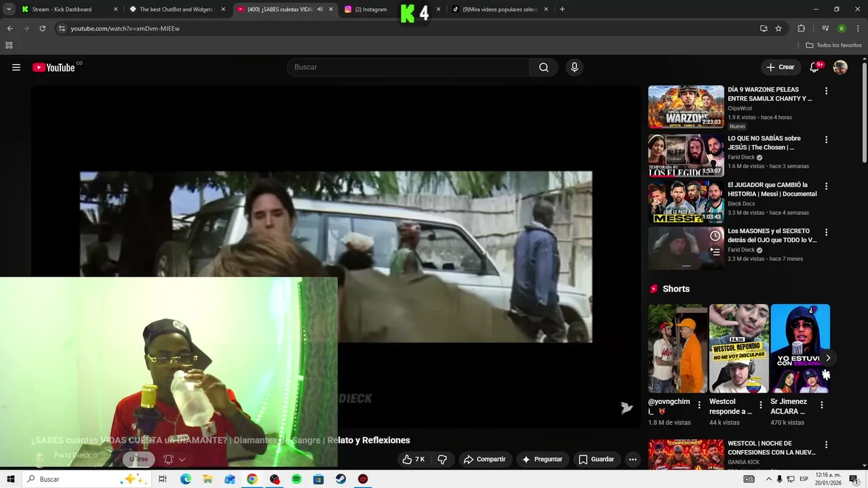The width and height of the screenshot is (868, 488).
Task: Open DÍA 9 WARZONE video thumbnail
Action: tap(686, 106)
